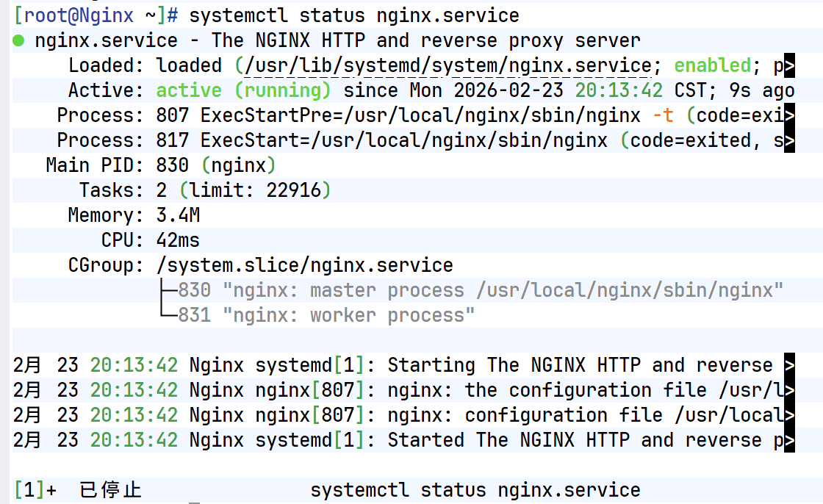The height and width of the screenshot is (504, 823).
Task: Click truncation marker on 'the configuration file' log line
Action: (789, 390)
